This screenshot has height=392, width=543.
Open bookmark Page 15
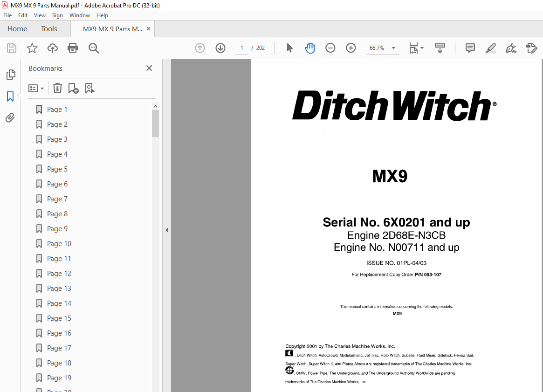[59, 318]
